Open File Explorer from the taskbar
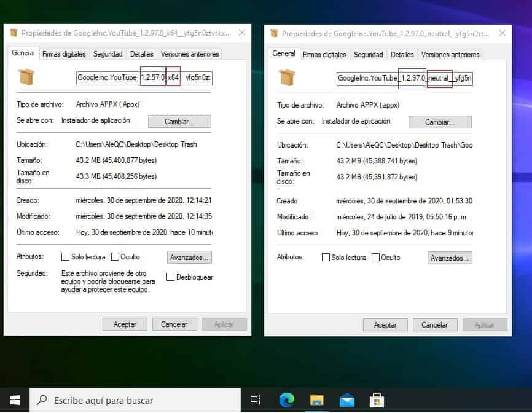This screenshot has width=532, height=413. tap(316, 401)
